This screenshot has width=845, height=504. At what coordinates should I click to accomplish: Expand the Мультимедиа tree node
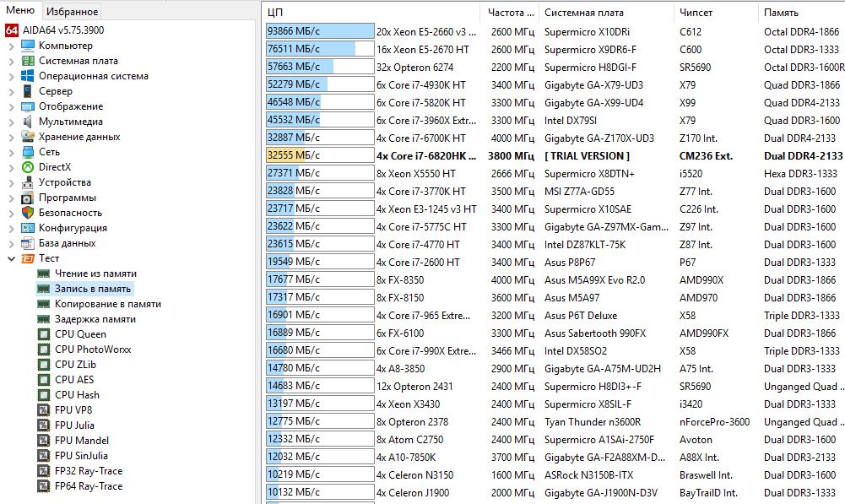(x=11, y=122)
